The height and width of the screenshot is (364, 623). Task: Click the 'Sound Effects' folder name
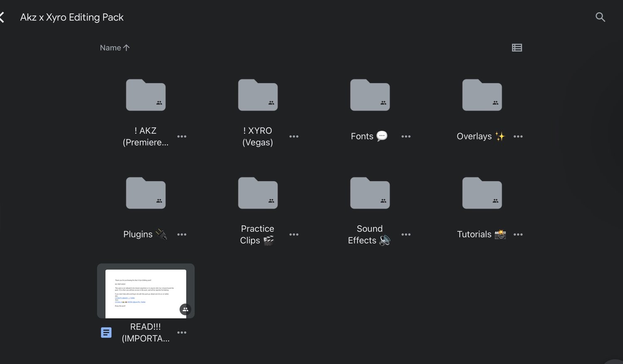click(x=370, y=235)
